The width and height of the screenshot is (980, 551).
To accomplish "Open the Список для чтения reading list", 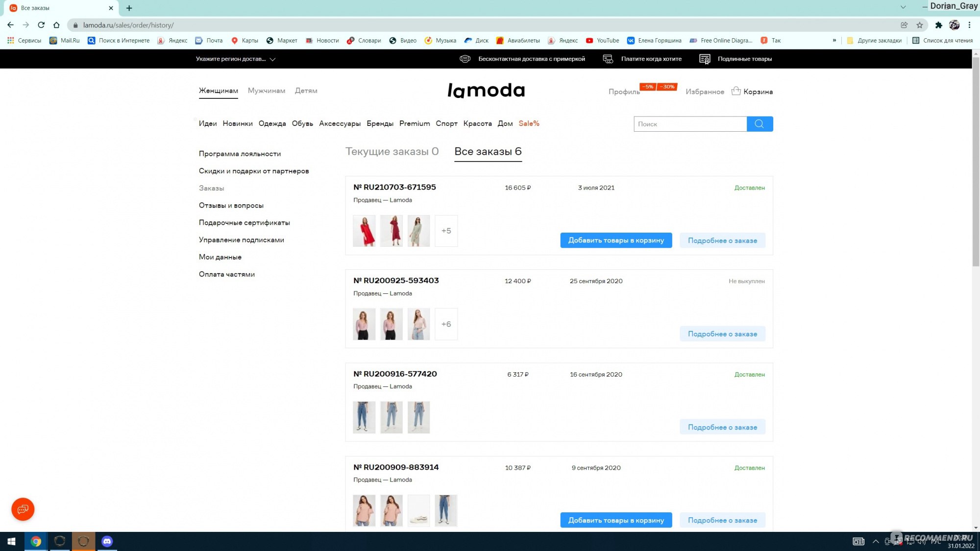I will tap(942, 41).
